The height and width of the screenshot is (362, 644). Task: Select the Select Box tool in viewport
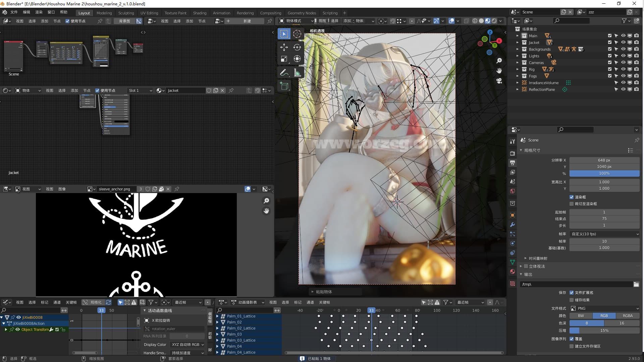pos(284,34)
